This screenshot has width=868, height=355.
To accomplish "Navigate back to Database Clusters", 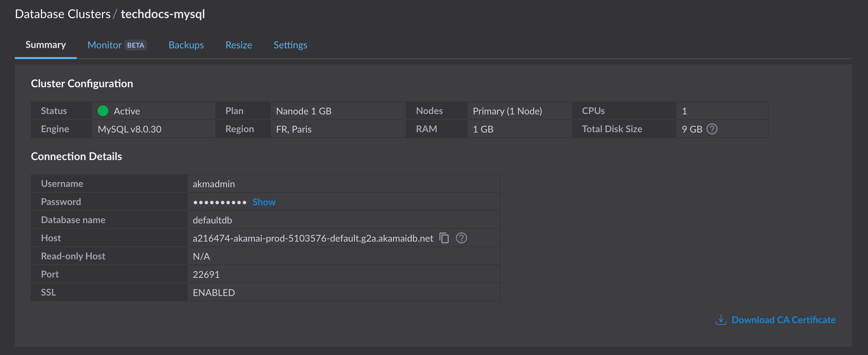I will click(x=63, y=13).
